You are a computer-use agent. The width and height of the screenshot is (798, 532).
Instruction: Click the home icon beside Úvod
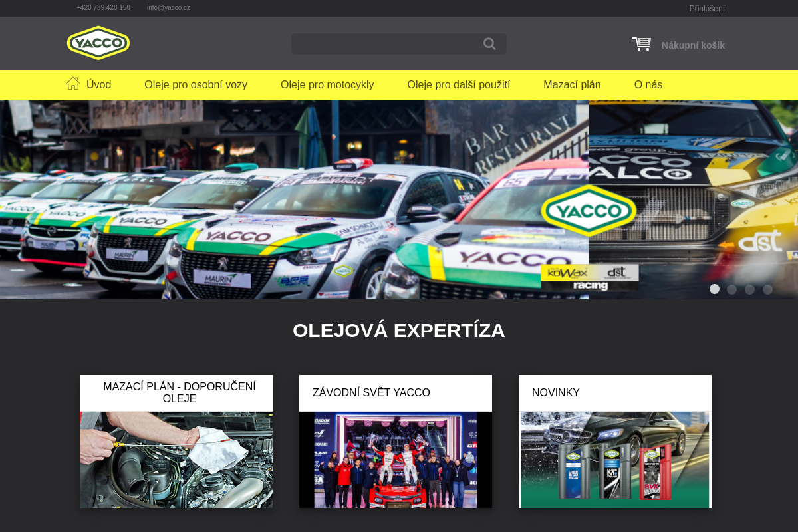(73, 84)
